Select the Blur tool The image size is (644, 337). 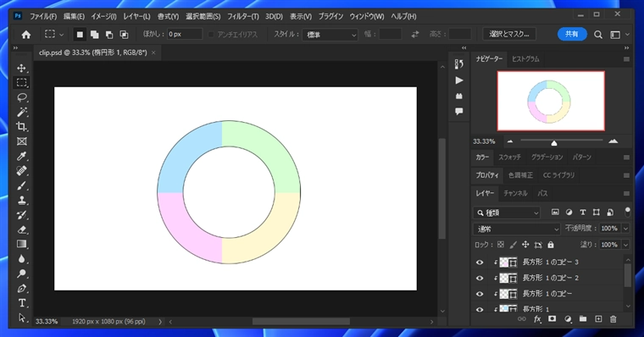coord(21,259)
